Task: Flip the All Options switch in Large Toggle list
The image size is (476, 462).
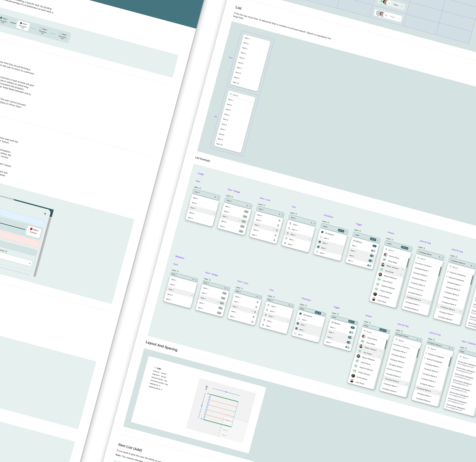Action: coord(374,246)
